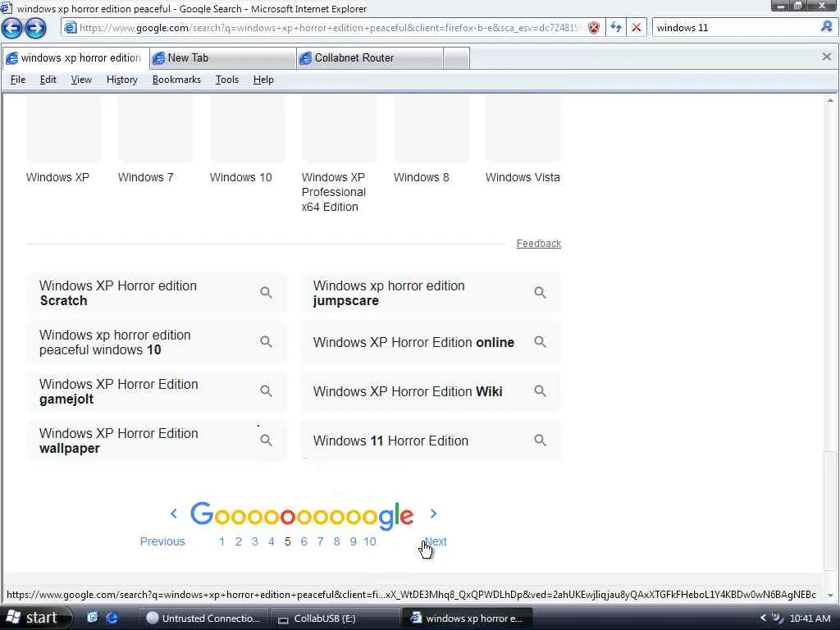The image size is (840, 630).
Task: Search icon for Windows 11 Horror Edition suggestion
Action: (540, 441)
